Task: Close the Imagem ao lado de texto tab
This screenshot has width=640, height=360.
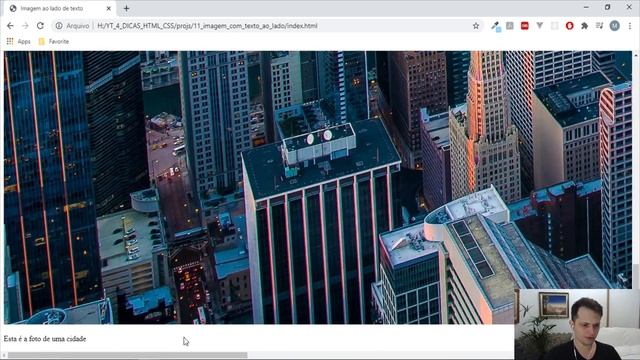Action: pyautogui.click(x=109, y=8)
